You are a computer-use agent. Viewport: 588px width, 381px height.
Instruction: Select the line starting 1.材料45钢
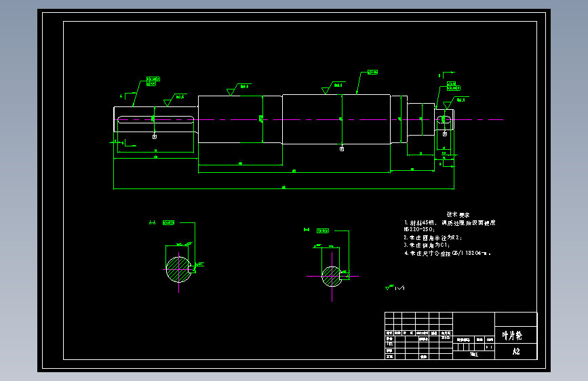pos(450,223)
